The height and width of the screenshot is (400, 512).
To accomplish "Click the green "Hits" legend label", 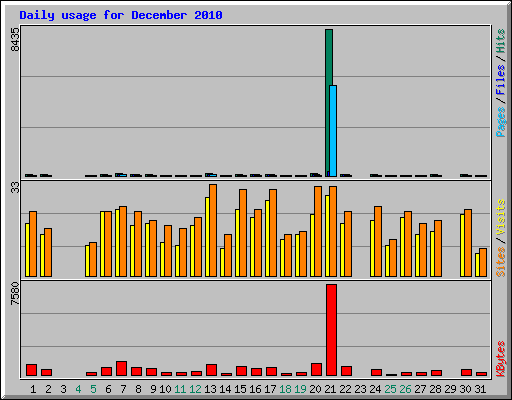I will coord(501,41).
